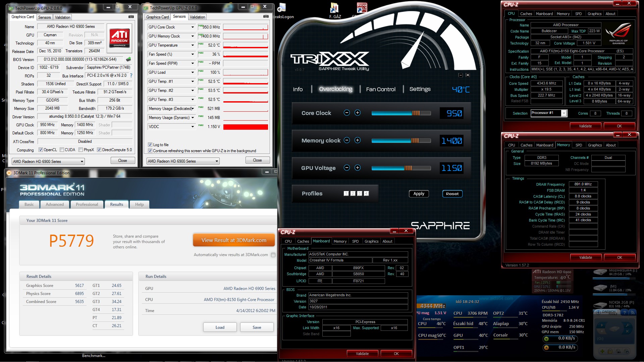Click the GPU Voltage slider bar in TRIXX
This screenshot has height=362, width=644.
[401, 168]
